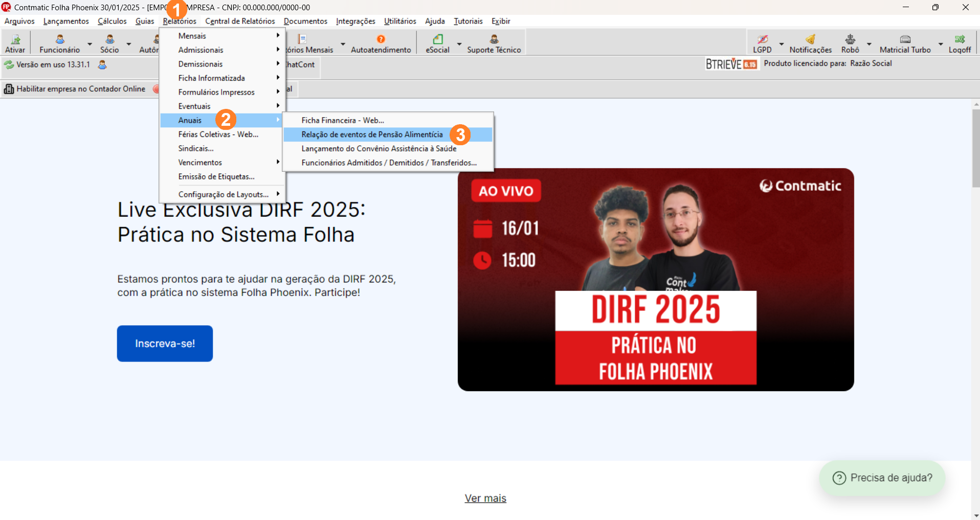Open the Ficha Informatizada submenu
The image size is (980, 520).
click(x=222, y=78)
